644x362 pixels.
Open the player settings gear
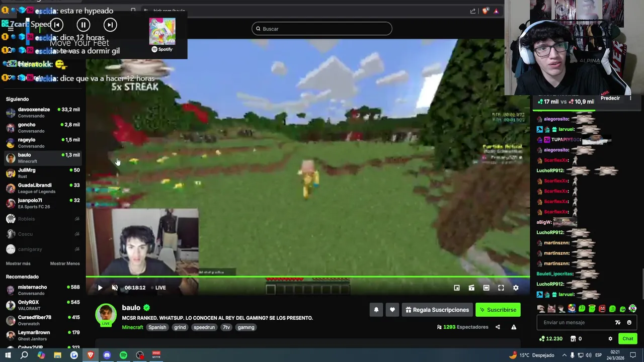(516, 288)
